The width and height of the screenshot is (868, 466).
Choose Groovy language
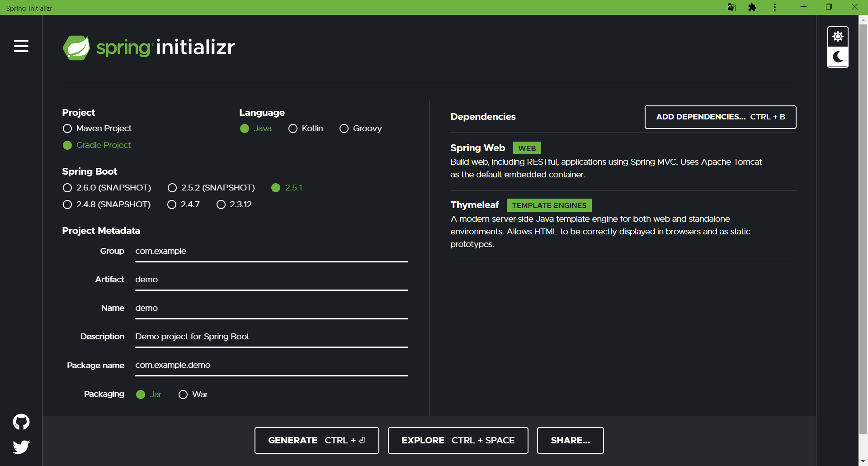click(x=361, y=128)
